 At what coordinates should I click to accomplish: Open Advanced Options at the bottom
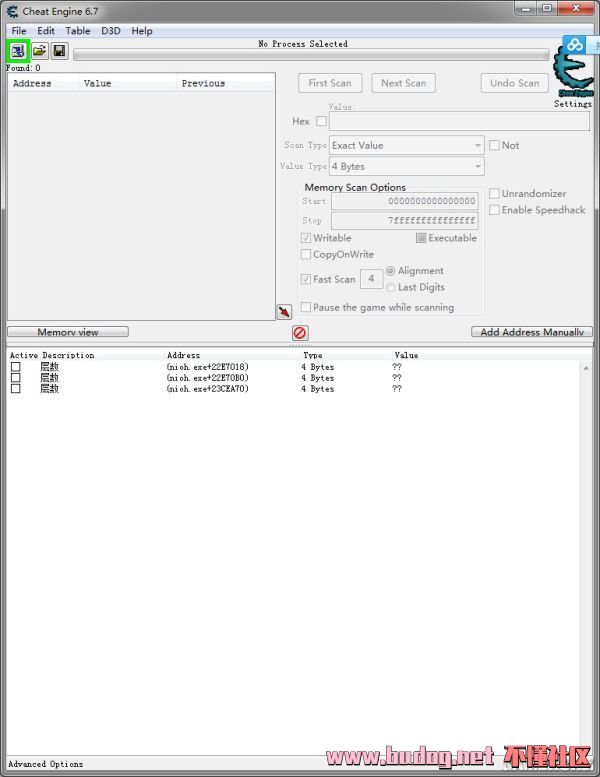[x=46, y=764]
